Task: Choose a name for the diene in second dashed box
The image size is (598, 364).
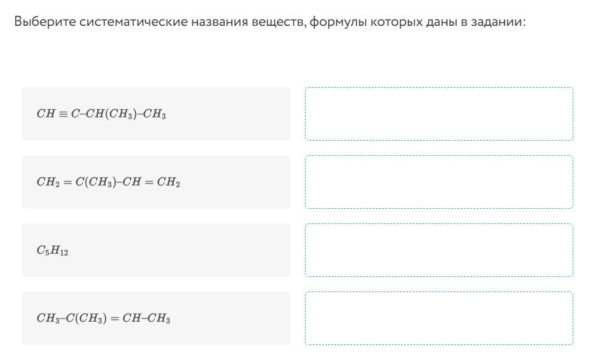Action: [x=439, y=182]
